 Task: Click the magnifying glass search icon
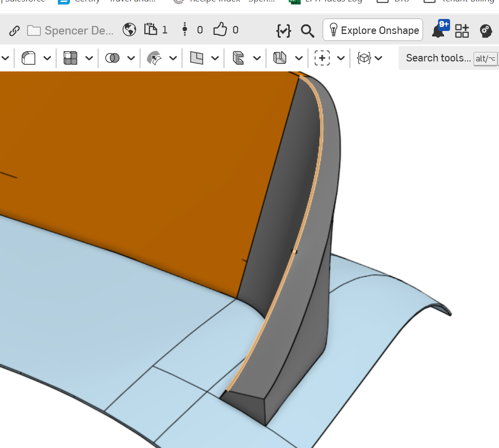coord(307,30)
